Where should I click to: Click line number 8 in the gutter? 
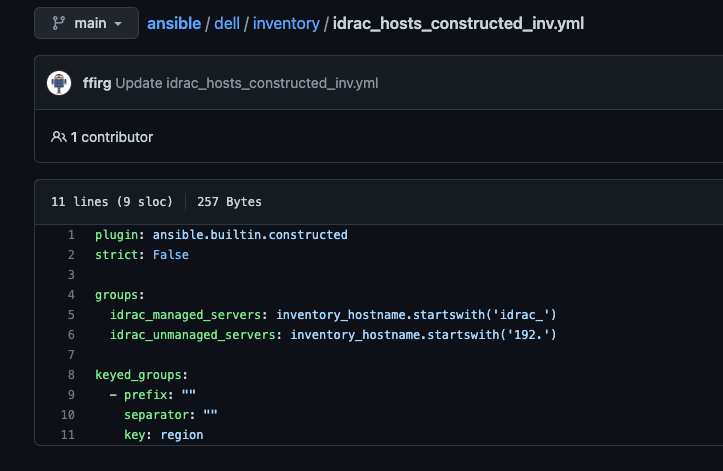tap(71, 375)
